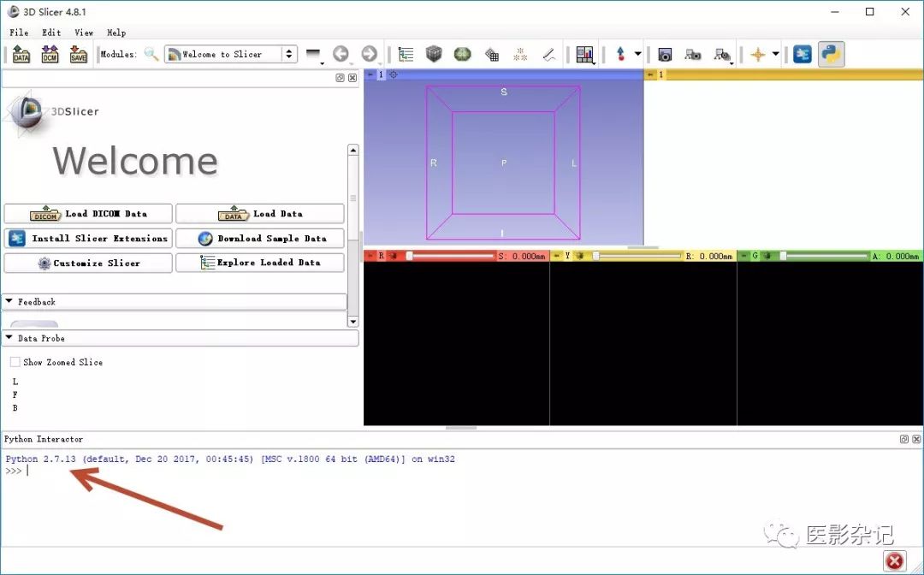
Task: Click the Download Sample Data button
Action: (260, 238)
